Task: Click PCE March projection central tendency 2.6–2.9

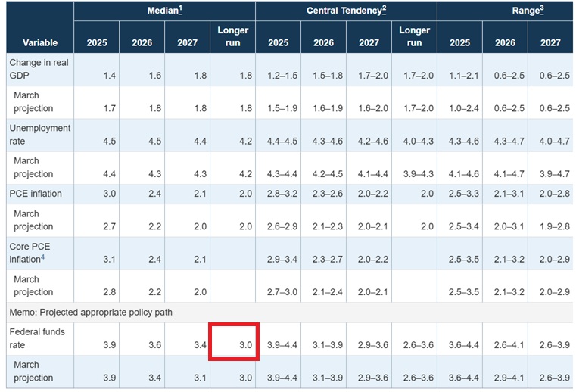Action: pos(282,226)
